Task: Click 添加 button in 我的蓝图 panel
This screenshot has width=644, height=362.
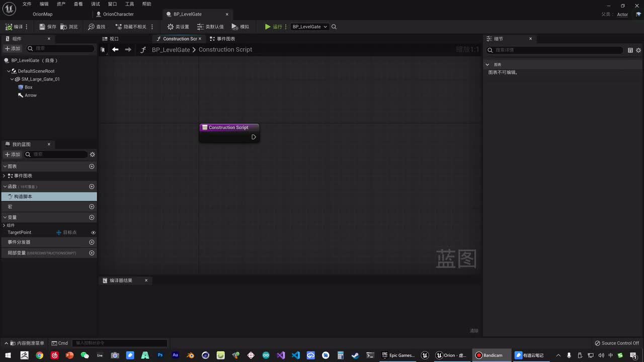Action: coord(13,154)
